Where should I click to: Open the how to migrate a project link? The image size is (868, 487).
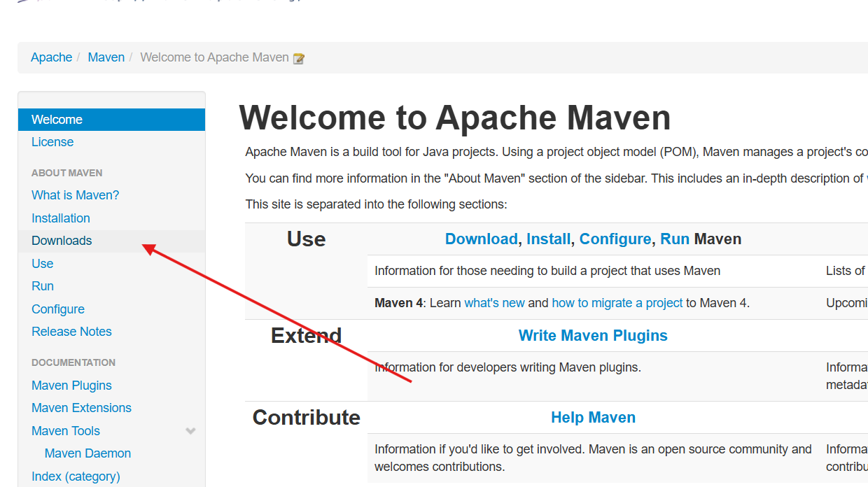(617, 303)
